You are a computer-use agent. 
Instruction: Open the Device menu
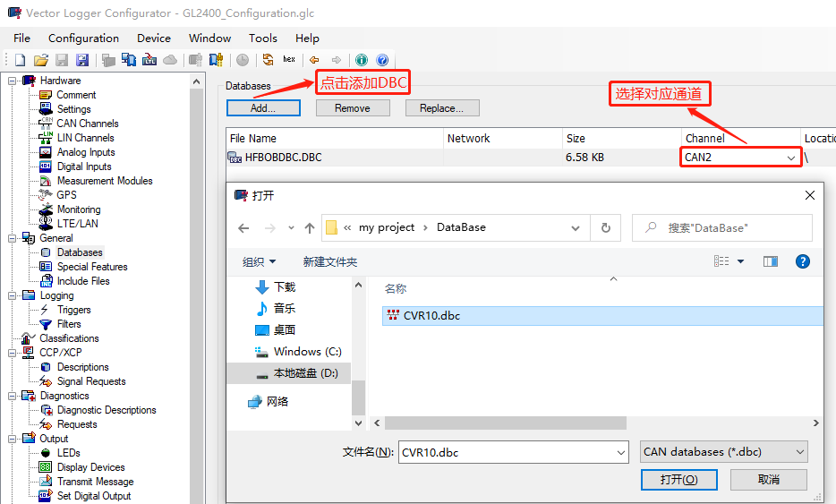tap(154, 38)
